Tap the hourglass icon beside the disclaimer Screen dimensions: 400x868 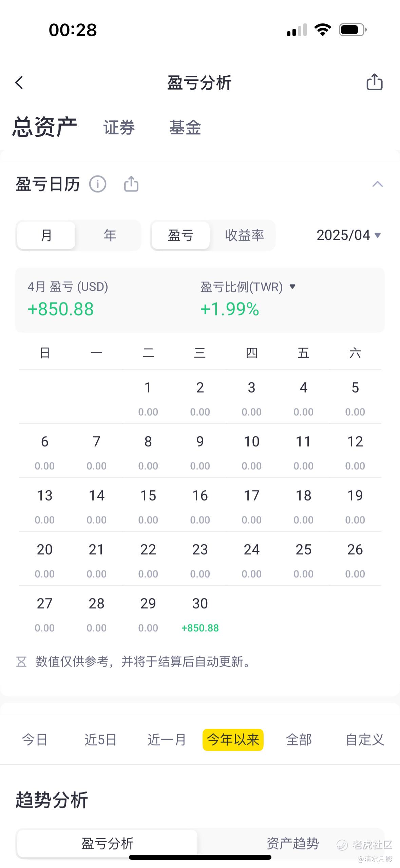click(21, 662)
